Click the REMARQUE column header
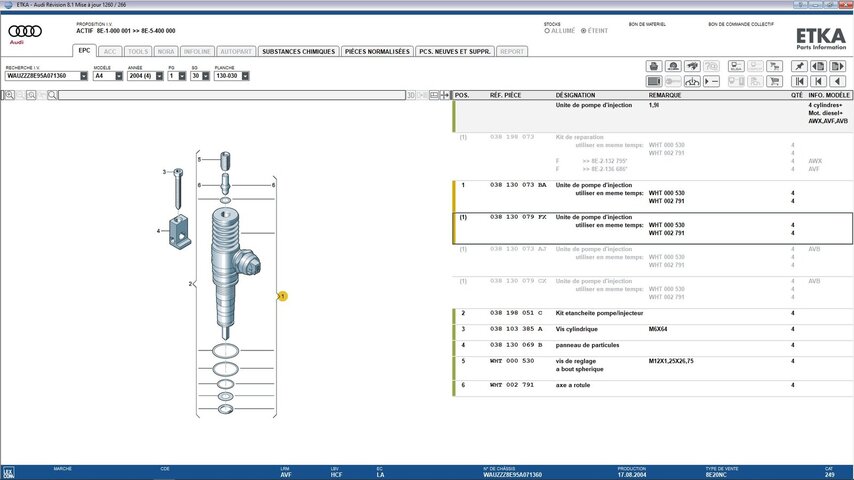 (x=665, y=95)
